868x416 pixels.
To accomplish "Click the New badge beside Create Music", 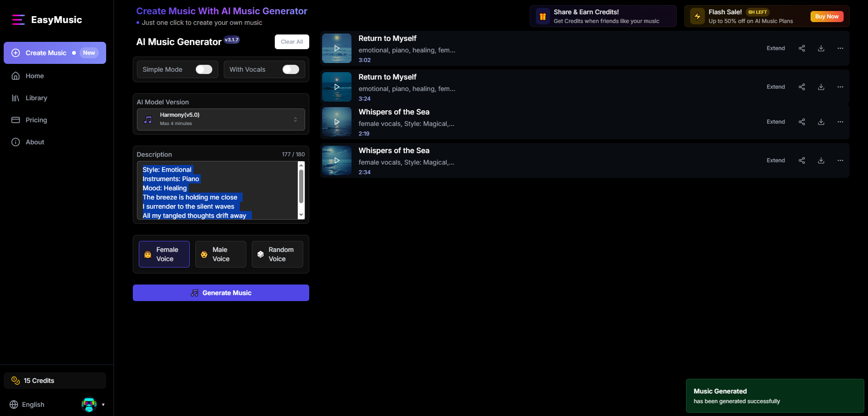I will (89, 53).
